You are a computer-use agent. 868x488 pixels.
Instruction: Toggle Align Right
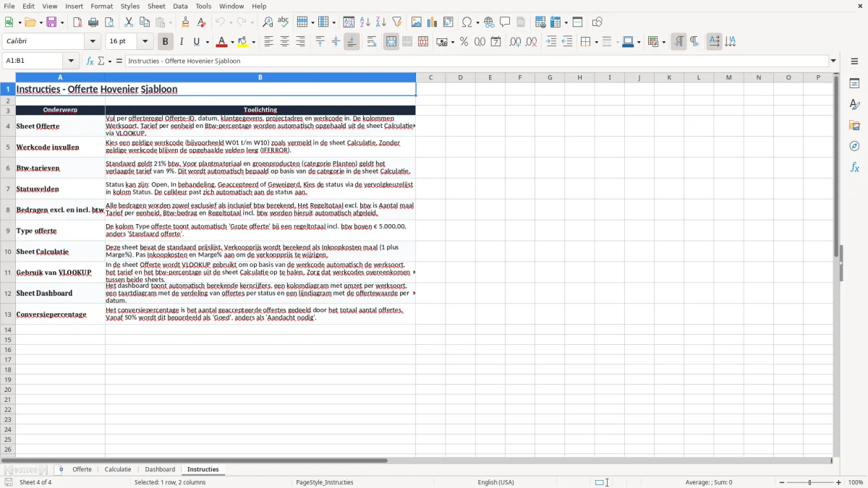point(300,42)
